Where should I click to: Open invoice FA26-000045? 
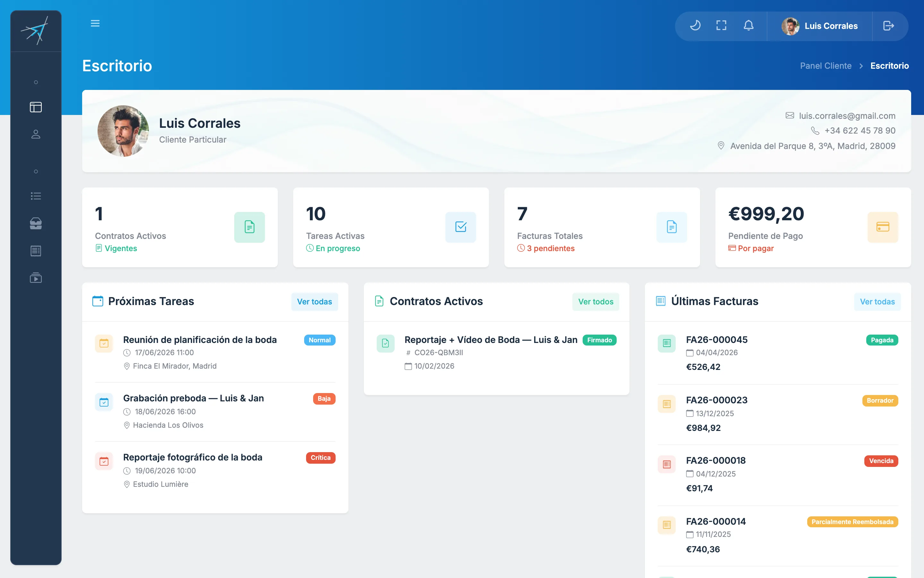point(716,340)
